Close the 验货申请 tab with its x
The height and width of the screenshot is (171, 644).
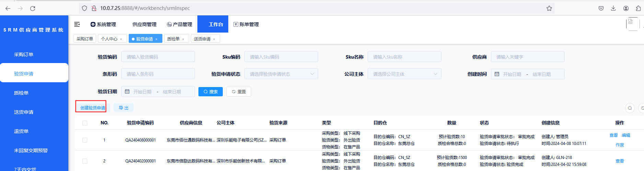[157, 39]
